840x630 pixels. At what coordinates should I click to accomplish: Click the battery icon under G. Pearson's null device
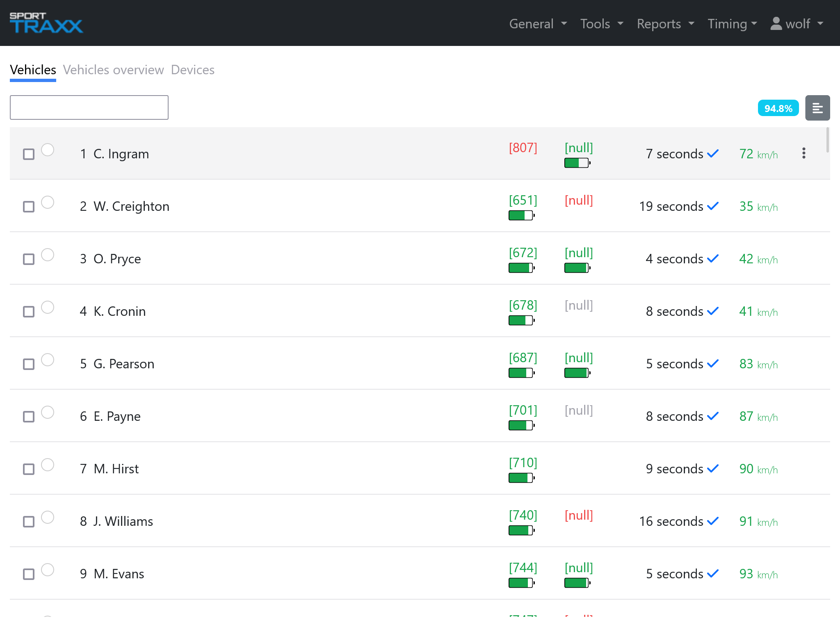577,372
